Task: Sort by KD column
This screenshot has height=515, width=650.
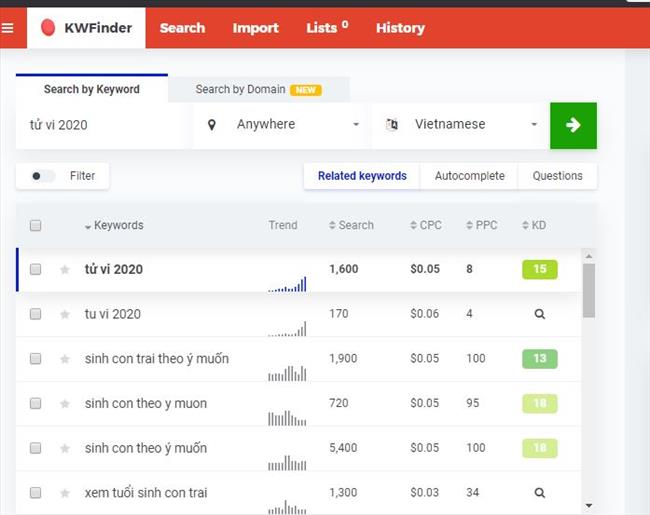Action: tap(534, 225)
